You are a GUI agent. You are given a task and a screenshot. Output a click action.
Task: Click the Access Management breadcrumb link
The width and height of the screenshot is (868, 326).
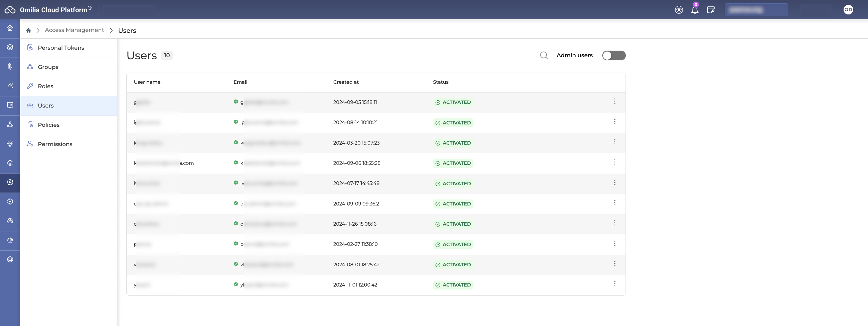click(x=74, y=30)
